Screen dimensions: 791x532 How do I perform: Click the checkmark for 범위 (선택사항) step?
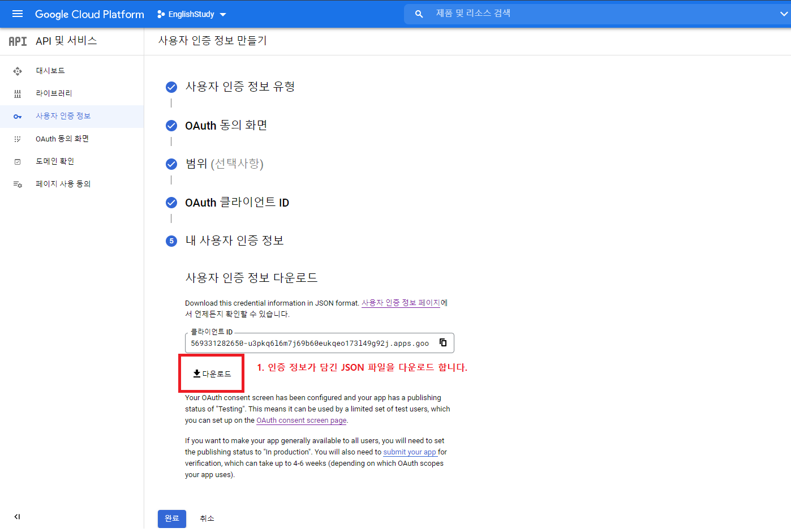pyautogui.click(x=171, y=164)
